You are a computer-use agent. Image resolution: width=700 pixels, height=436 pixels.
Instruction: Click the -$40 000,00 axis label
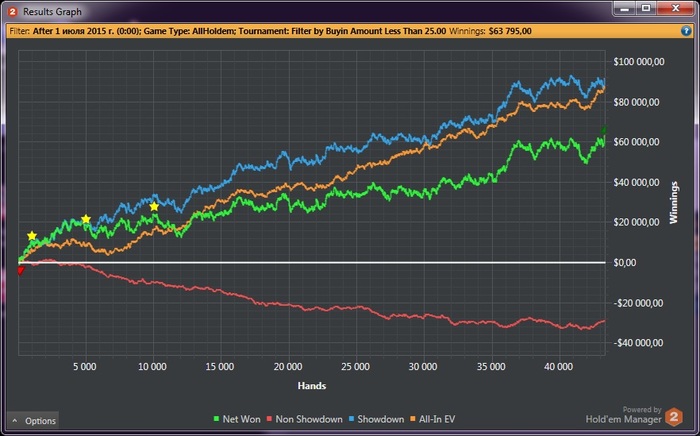coord(638,343)
